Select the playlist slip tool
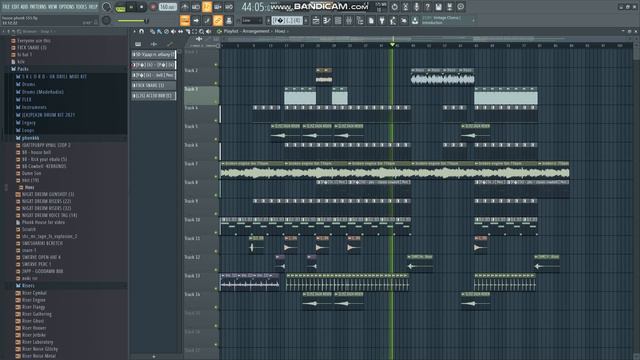Viewport: 640px width, 360px height. (x=180, y=31)
